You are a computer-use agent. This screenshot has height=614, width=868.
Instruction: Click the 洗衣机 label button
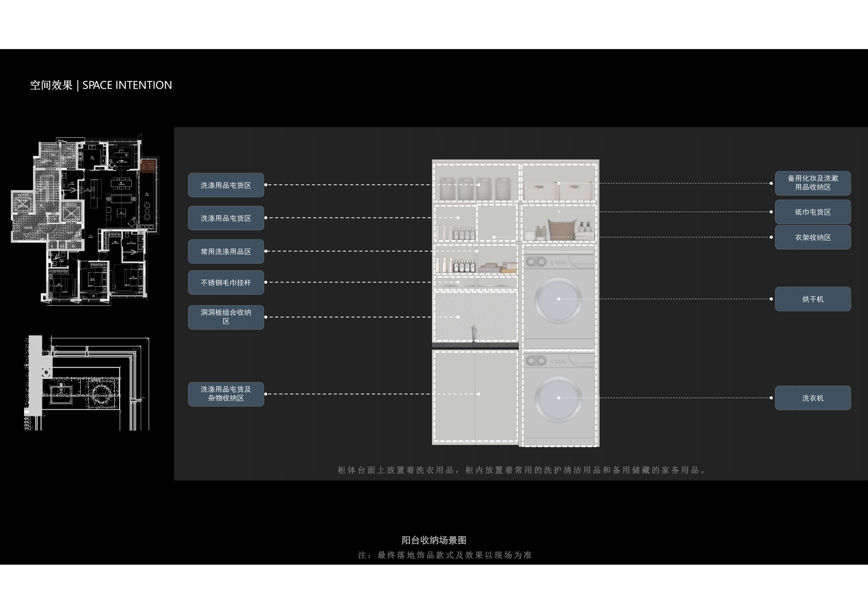812,398
